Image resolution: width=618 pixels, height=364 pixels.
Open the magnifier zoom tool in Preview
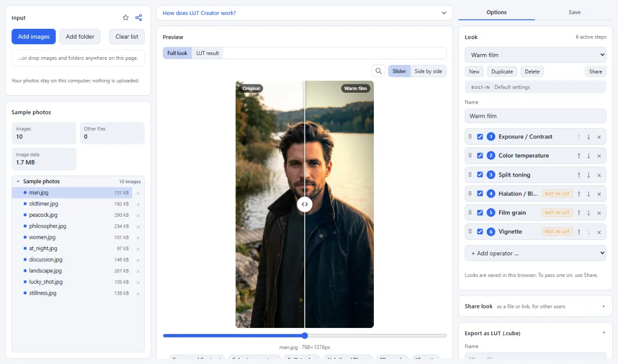tap(379, 71)
